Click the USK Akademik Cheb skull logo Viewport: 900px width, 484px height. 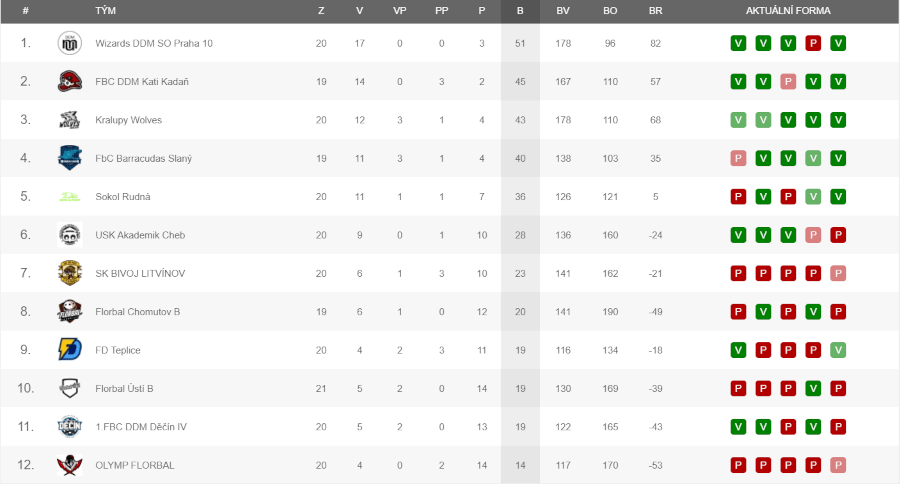[70, 235]
